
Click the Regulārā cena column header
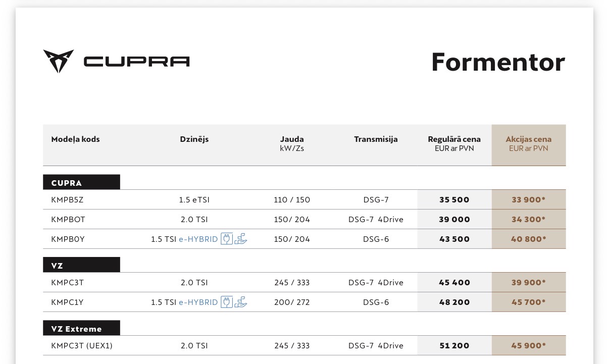click(x=454, y=144)
